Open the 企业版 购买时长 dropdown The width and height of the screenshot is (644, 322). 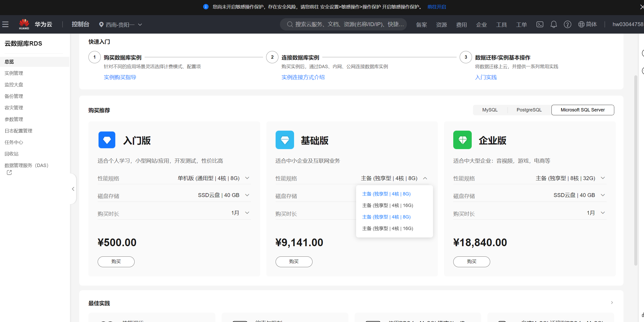(603, 213)
